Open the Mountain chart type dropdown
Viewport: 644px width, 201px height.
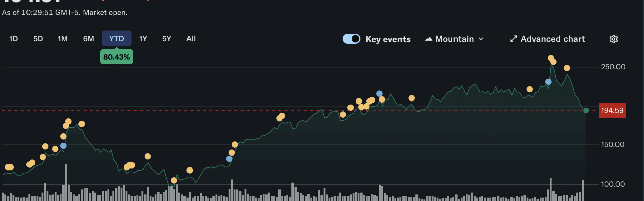tap(454, 39)
